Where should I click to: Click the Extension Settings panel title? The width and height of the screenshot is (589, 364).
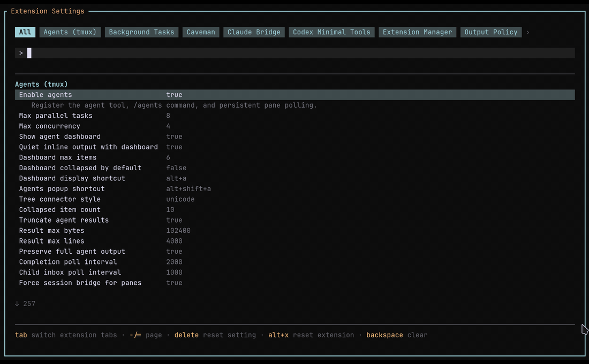(x=48, y=11)
